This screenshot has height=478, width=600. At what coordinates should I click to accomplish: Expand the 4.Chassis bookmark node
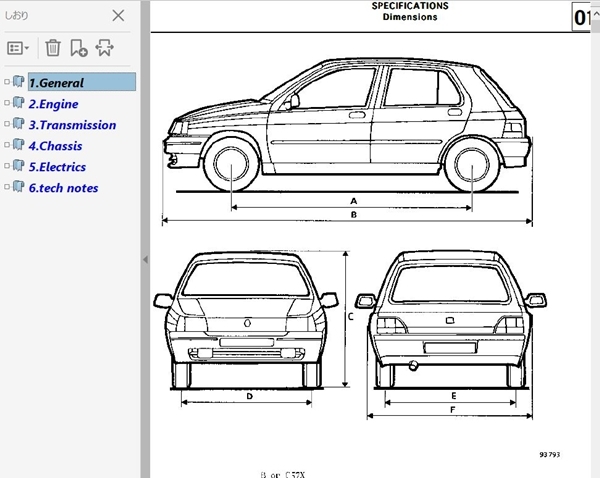click(7, 146)
